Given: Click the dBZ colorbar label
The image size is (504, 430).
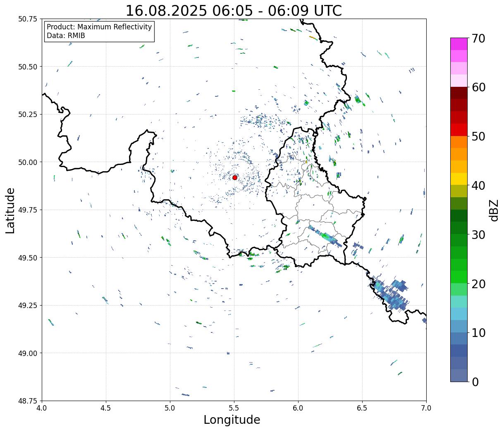Looking at the screenshot, I should pyautogui.click(x=494, y=210).
